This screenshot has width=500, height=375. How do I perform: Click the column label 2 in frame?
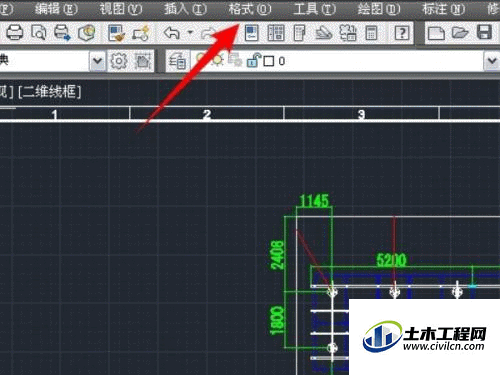tap(207, 115)
